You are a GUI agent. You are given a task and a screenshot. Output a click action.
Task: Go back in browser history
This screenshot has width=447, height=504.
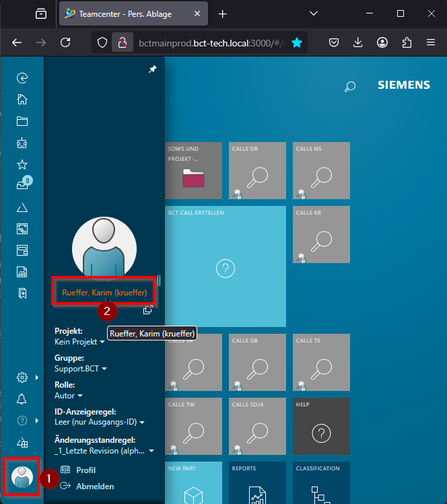pyautogui.click(x=17, y=42)
